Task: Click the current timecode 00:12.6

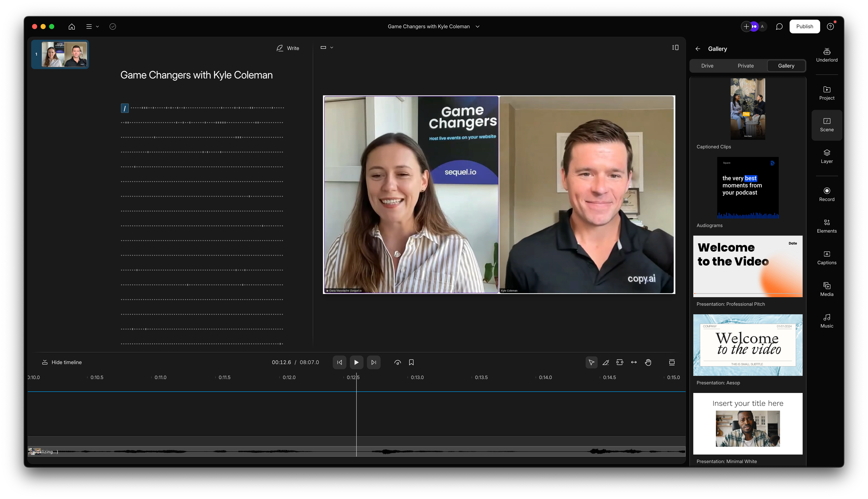Action: tap(281, 362)
